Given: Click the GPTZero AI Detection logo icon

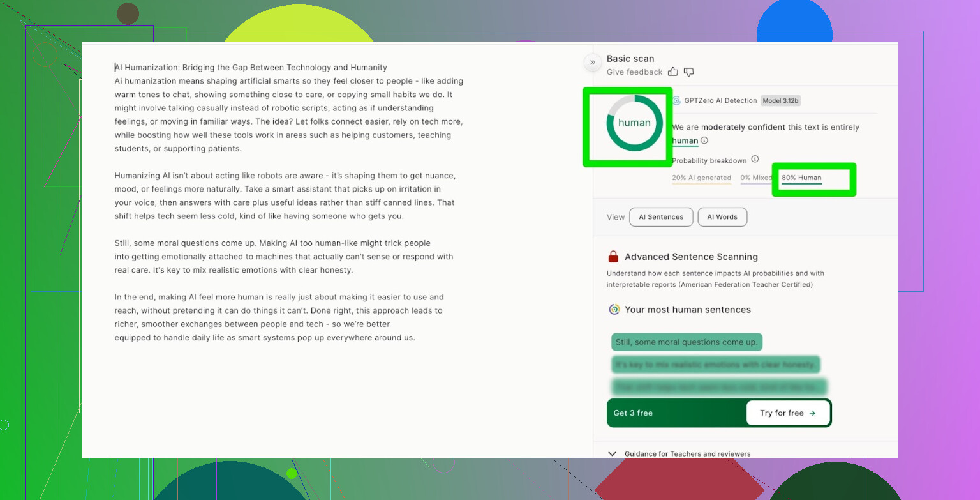Looking at the screenshot, I should 676,101.
